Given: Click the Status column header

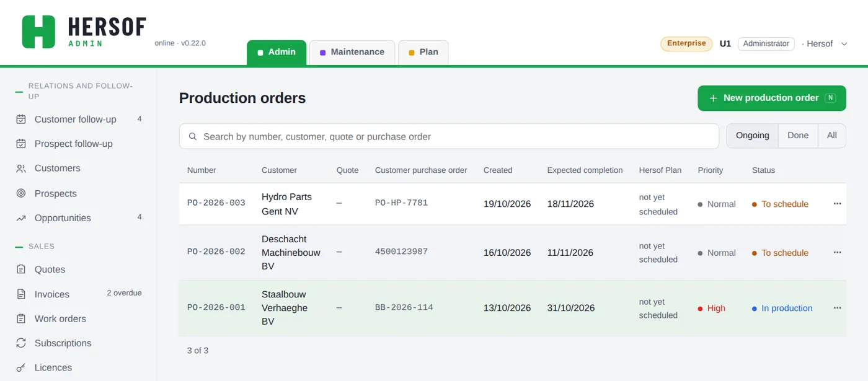Looking at the screenshot, I should [x=763, y=170].
